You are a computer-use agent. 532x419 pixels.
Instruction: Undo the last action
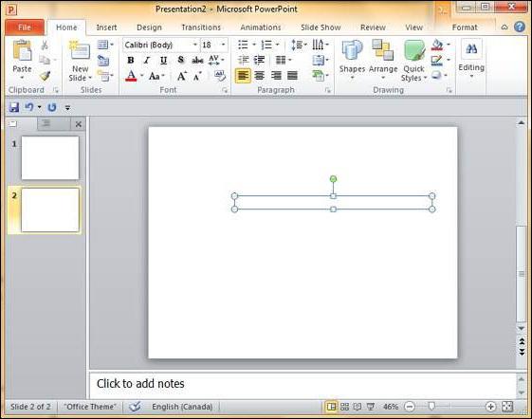coord(28,107)
